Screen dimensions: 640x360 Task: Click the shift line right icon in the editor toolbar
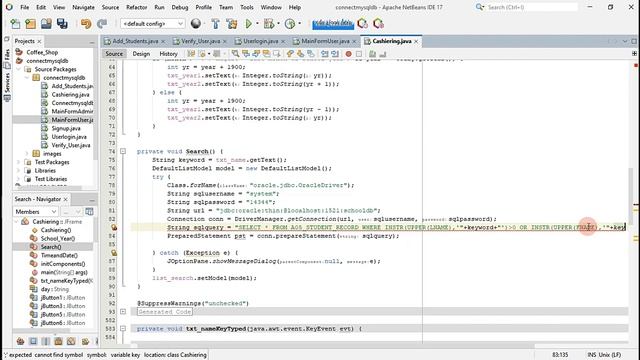[335, 54]
